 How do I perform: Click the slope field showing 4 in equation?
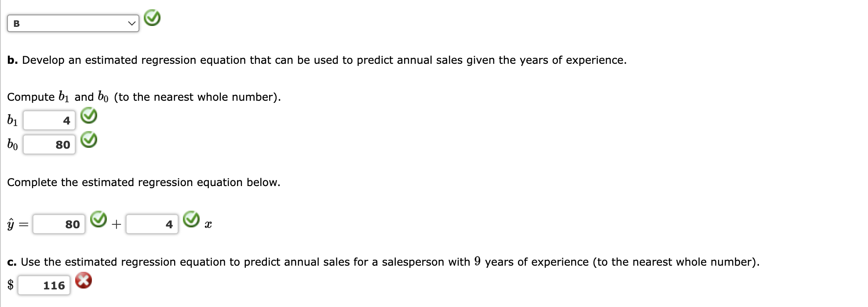(x=152, y=223)
